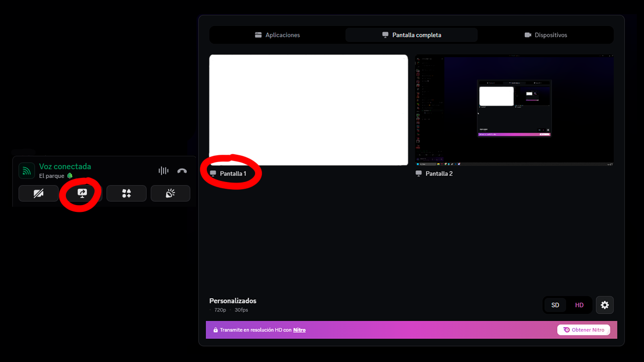This screenshot has width=644, height=362.
Task: Switch stream quality to HD
Action: [x=579, y=305]
